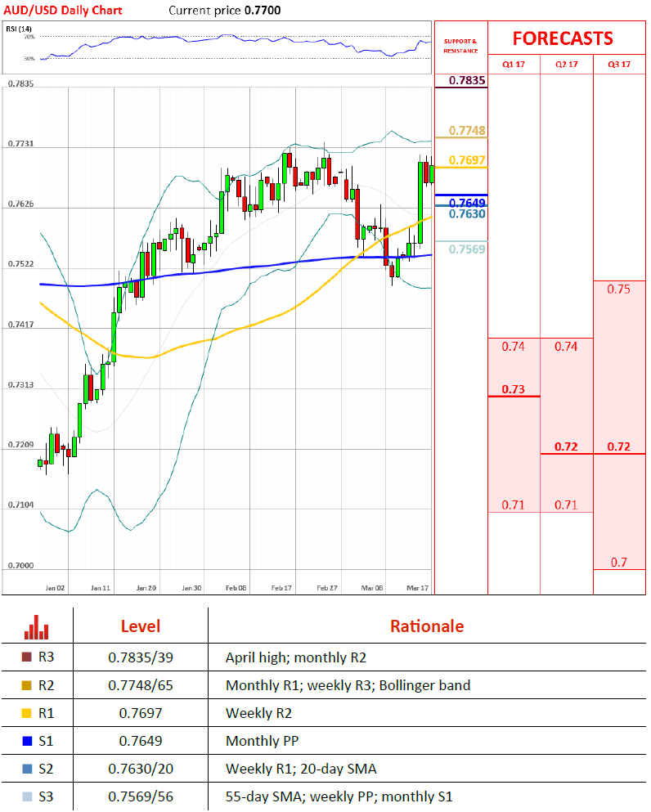Viewport: 651px width, 812px height.
Task: Click the bold 0.73 forecast in Q1 17
Action: [x=513, y=389]
